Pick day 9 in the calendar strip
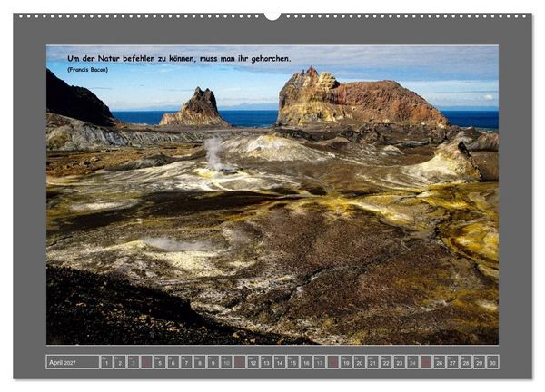Image resolution: width=545 pixels, height=392 pixels. click(x=213, y=362)
